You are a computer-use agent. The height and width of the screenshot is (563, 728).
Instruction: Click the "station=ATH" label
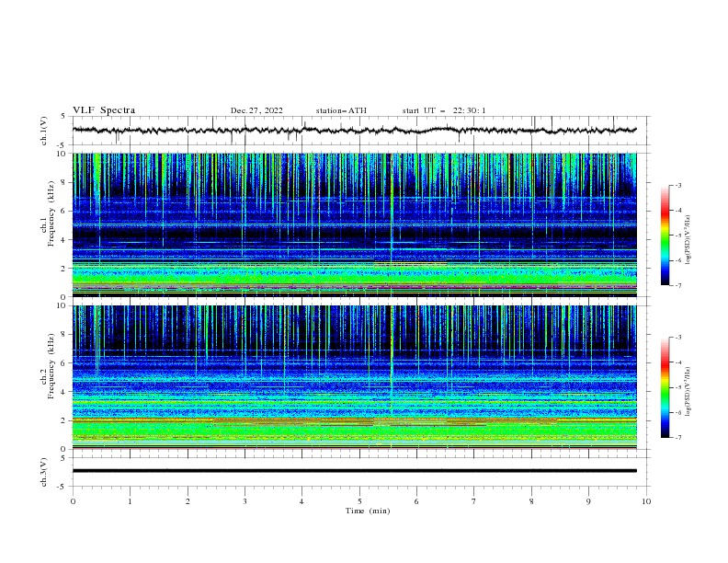click(x=341, y=110)
